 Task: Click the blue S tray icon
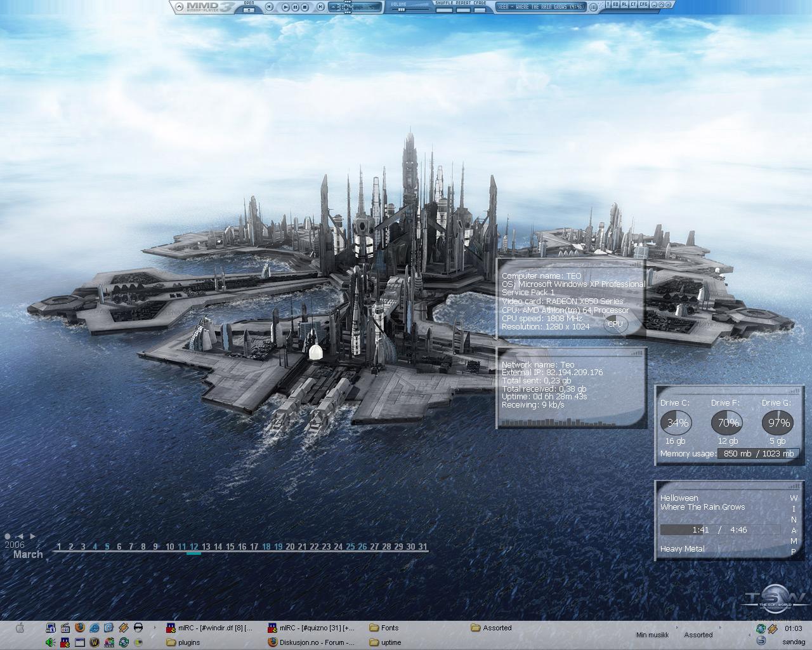(x=761, y=641)
